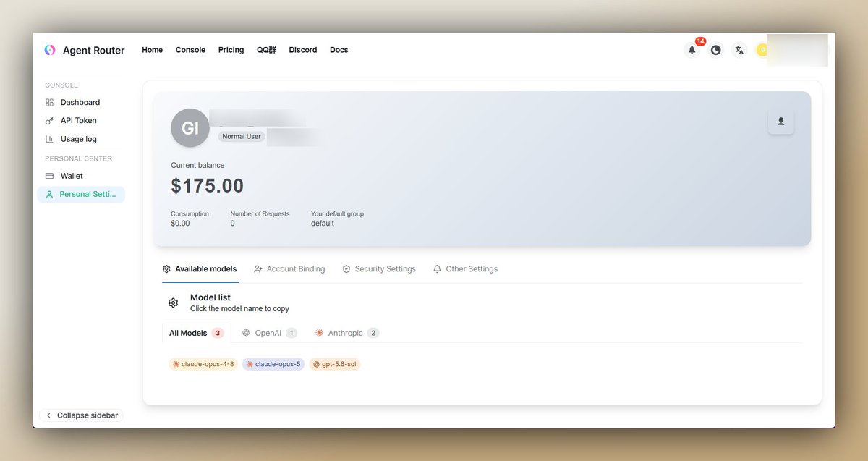Open the Discord nav link
Viewport: 868px width, 461px height.
click(303, 50)
